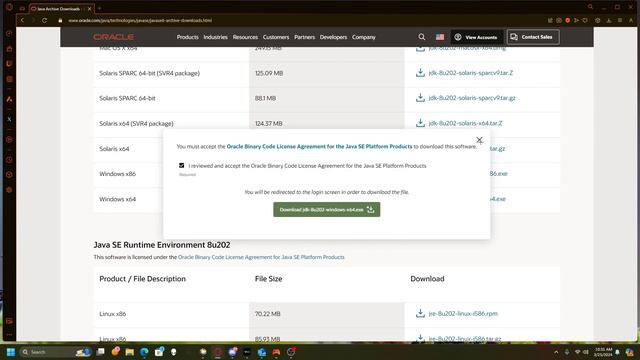Screen dimensions: 640x360
Task: Click the play/send icon in the browser toolbar
Action: (576, 20)
